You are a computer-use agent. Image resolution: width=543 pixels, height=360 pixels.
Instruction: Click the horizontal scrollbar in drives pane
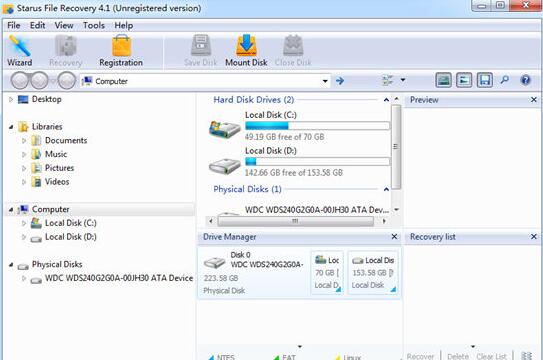(295, 221)
